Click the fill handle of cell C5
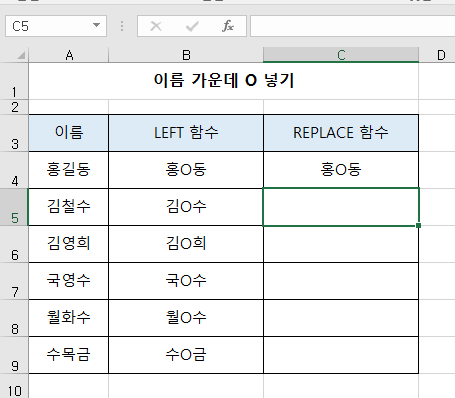This screenshot has width=455, height=398. point(418,226)
